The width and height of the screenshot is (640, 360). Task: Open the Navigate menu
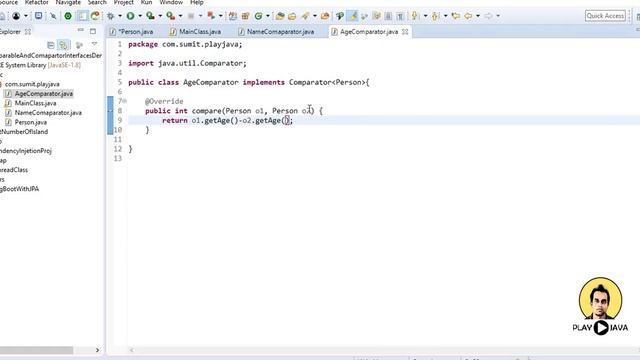(x=68, y=2)
